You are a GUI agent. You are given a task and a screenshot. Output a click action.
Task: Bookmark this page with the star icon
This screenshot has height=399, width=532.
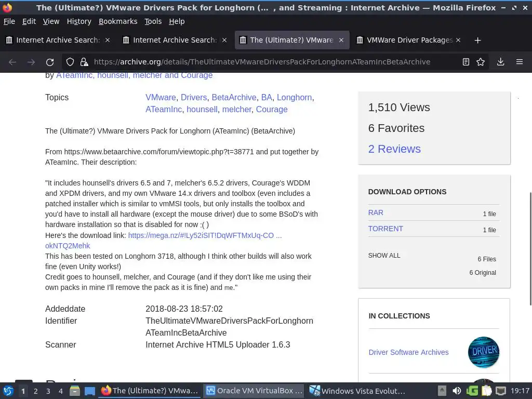click(481, 62)
